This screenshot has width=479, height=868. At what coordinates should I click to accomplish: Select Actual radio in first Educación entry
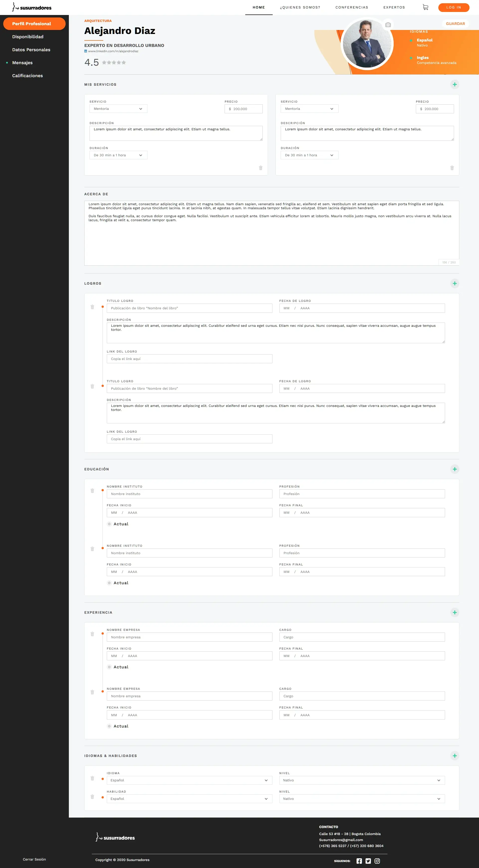click(109, 524)
